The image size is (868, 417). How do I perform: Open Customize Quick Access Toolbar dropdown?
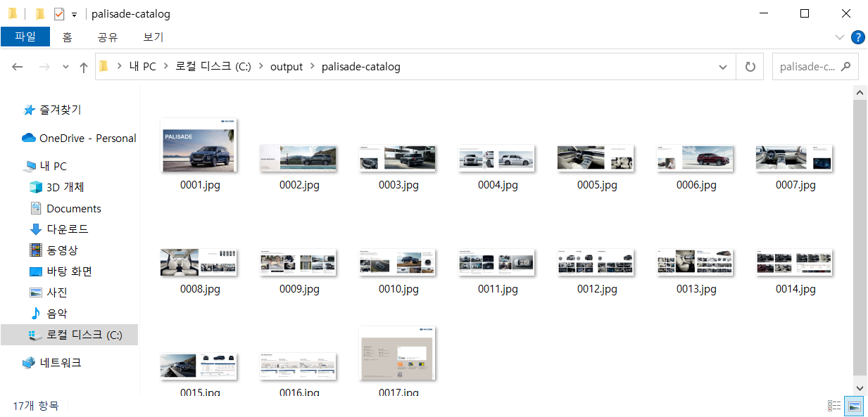click(x=74, y=14)
